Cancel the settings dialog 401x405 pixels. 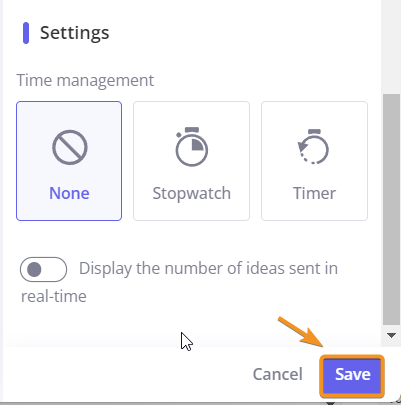[278, 374]
